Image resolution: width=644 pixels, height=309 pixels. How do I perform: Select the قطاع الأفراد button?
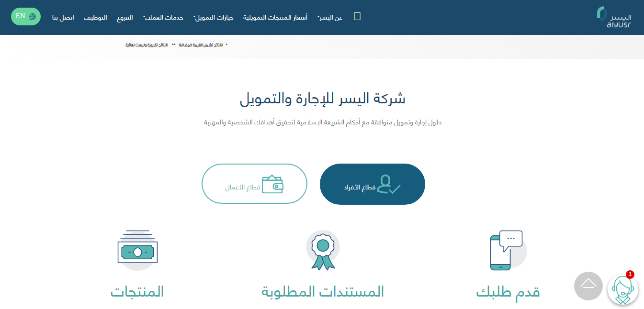(373, 184)
